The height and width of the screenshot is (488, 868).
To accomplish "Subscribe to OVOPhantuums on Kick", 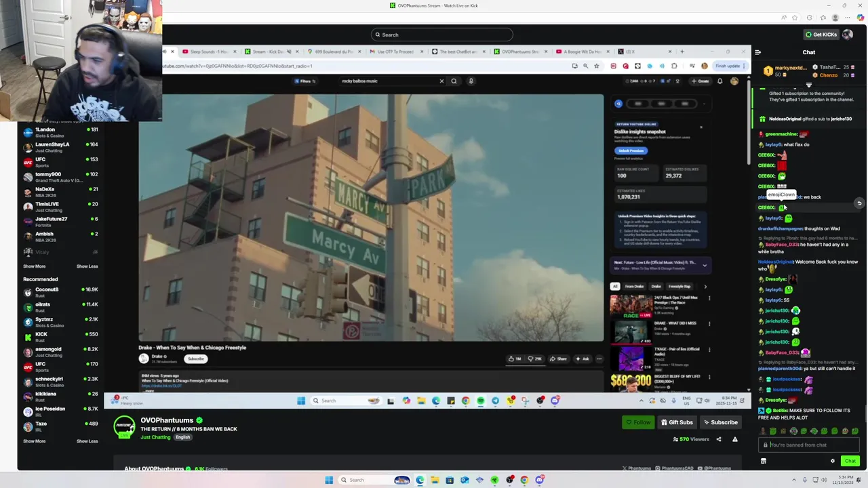I will (720, 422).
